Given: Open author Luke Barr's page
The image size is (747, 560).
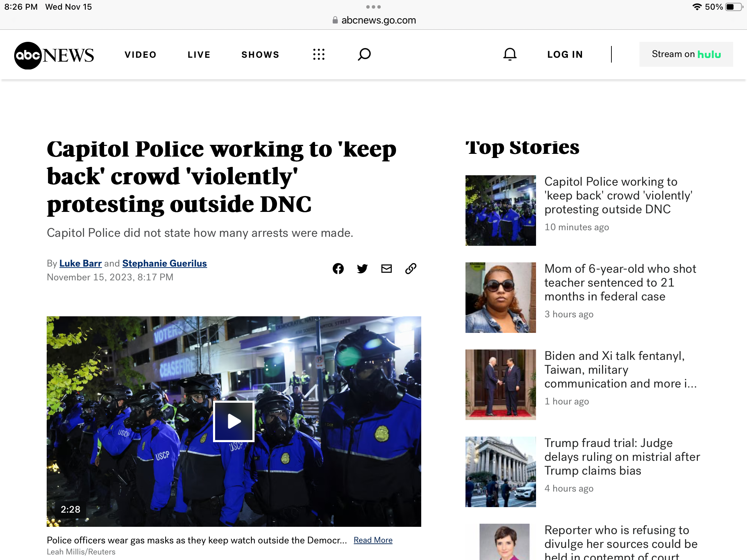Looking at the screenshot, I should pos(81,263).
